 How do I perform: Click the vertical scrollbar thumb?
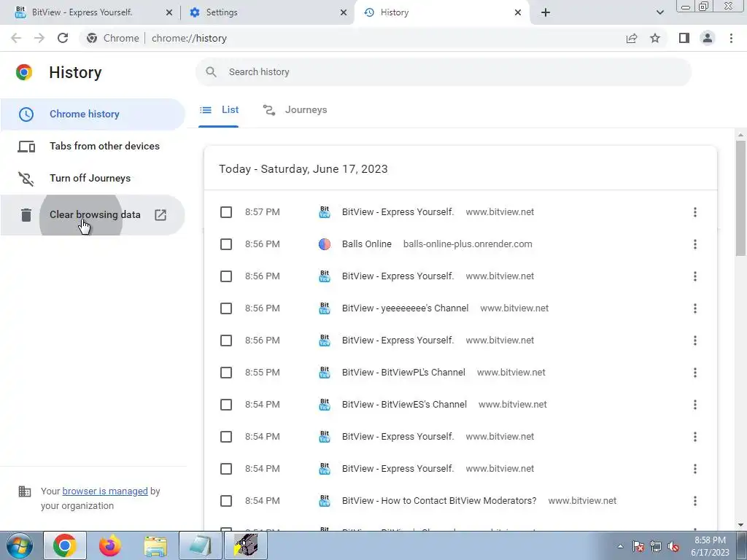(x=740, y=198)
